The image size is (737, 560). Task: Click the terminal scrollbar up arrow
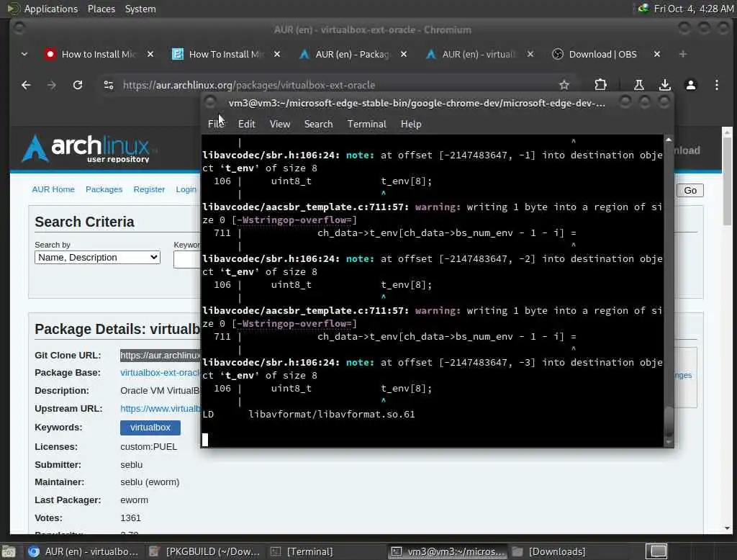[669, 140]
